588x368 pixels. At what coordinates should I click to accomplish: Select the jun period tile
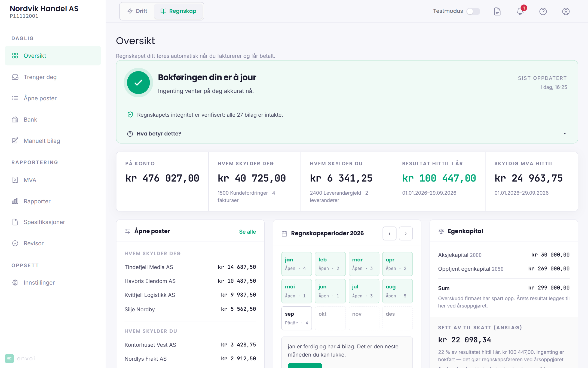[330, 291]
